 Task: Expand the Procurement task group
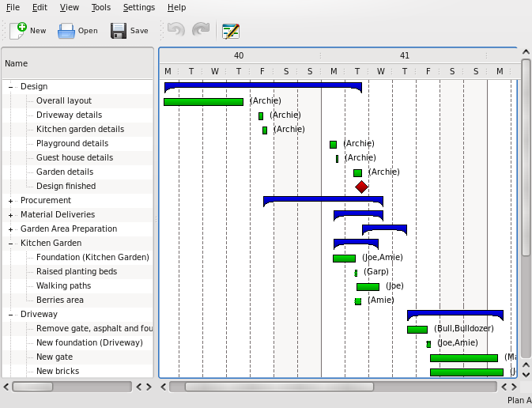[x=11, y=201]
